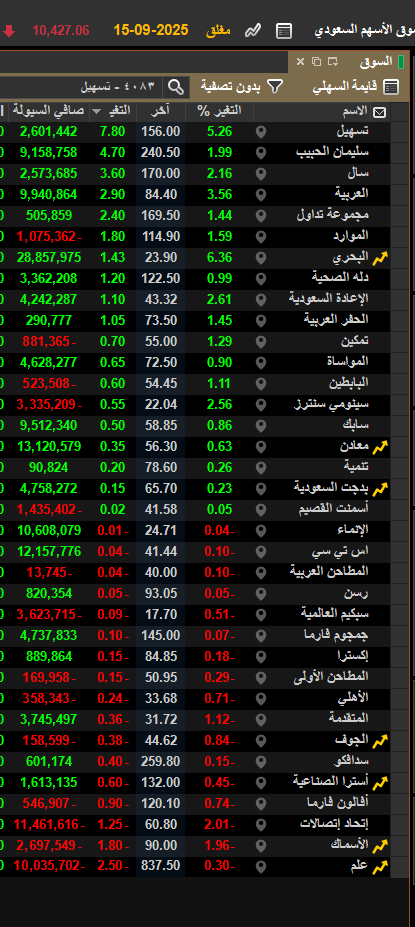Click the last price 837.50 of علم
415x927 pixels.
pyautogui.click(x=160, y=866)
